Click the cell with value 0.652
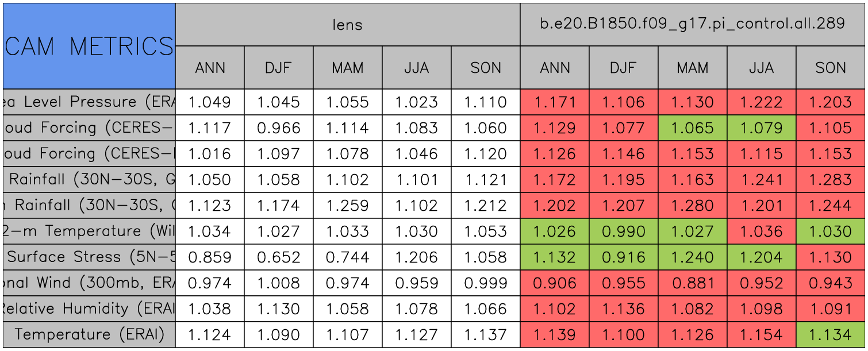 tap(278, 257)
